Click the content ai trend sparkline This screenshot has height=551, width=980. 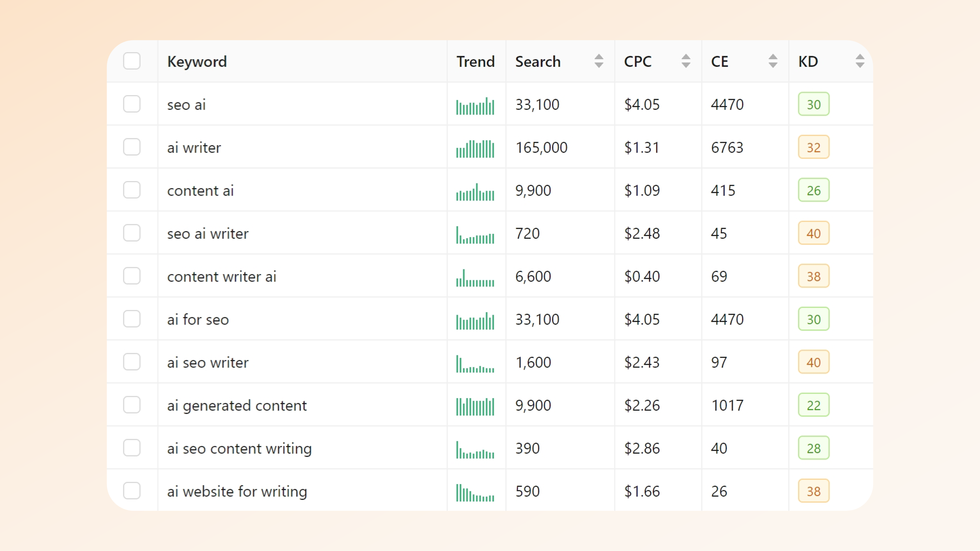pyautogui.click(x=475, y=192)
